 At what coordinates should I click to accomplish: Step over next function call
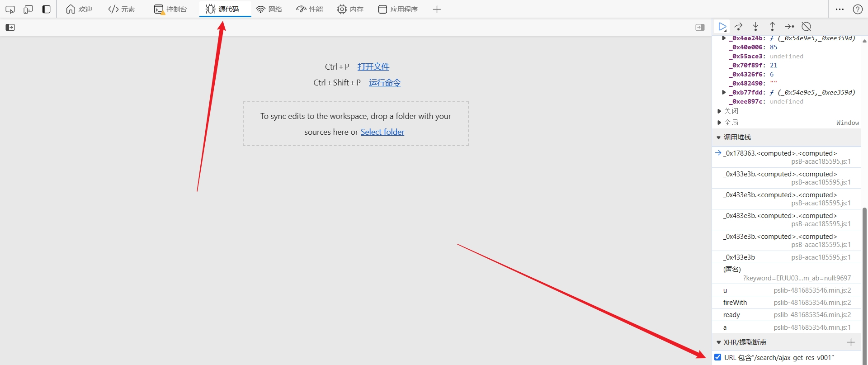pos(739,27)
